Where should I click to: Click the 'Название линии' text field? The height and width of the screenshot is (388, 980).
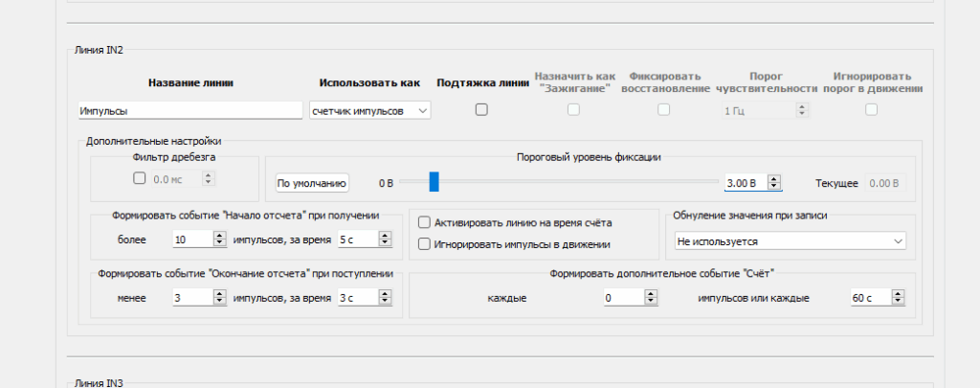click(189, 111)
